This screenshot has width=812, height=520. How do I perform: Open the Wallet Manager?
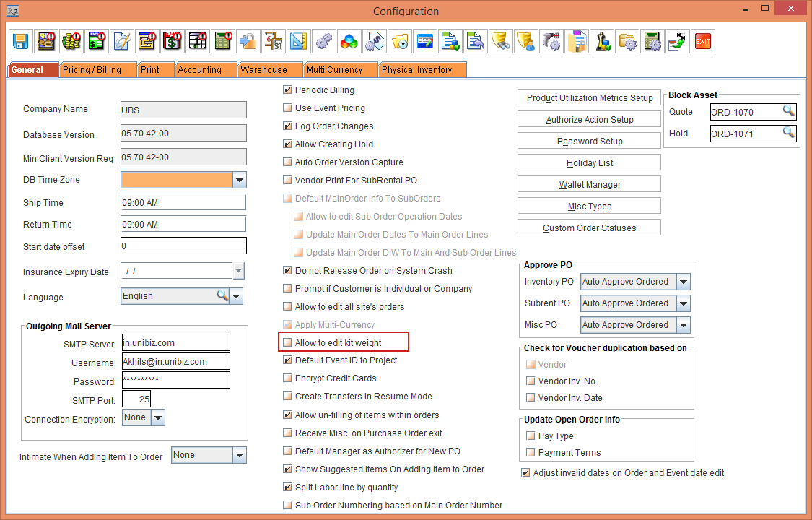(589, 183)
